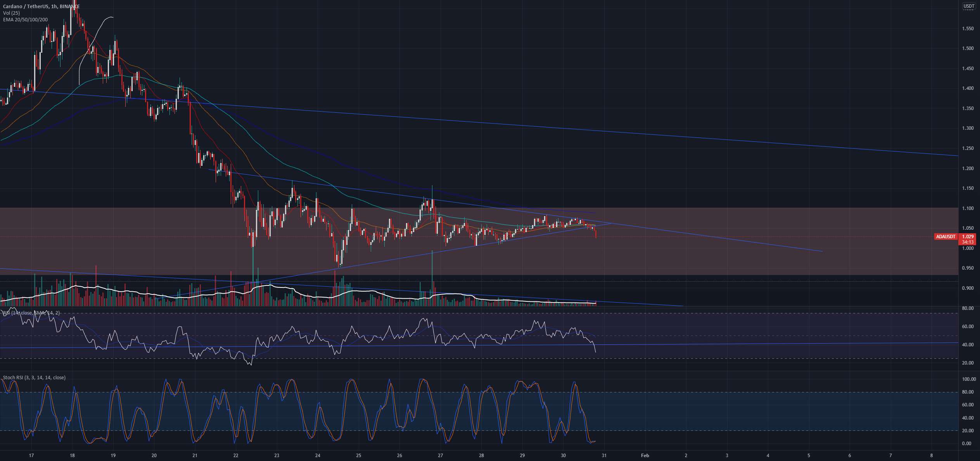Select the EMA 20/50/100/200 indicator label
This screenshot has width=980, height=461.
coord(26,19)
